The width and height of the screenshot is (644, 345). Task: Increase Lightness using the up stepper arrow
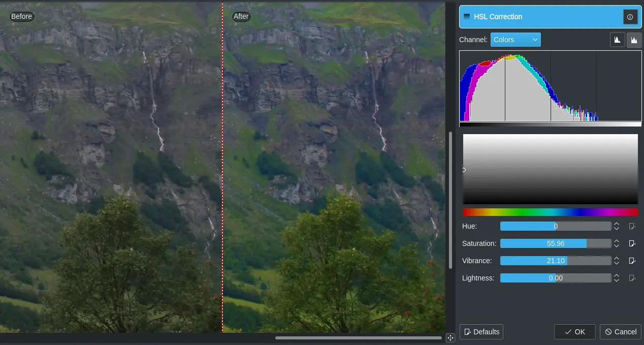coord(617,276)
